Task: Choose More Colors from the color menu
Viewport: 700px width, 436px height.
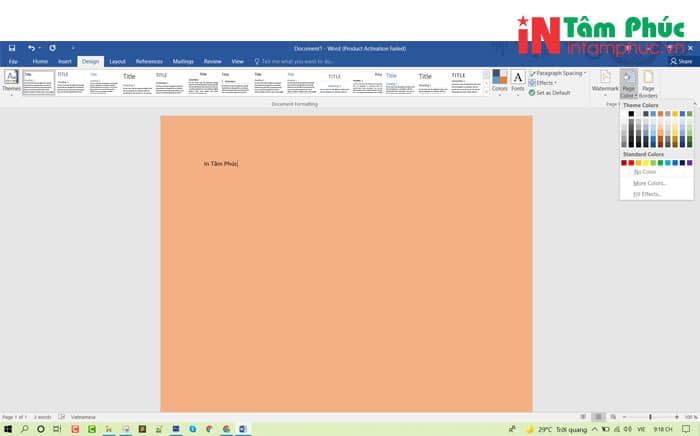Action: pyautogui.click(x=649, y=183)
